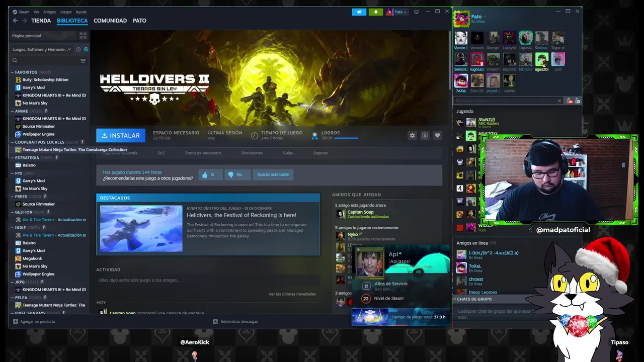Open pending friend invites icon
The width and height of the screenshot is (644, 362).
[x=570, y=101]
